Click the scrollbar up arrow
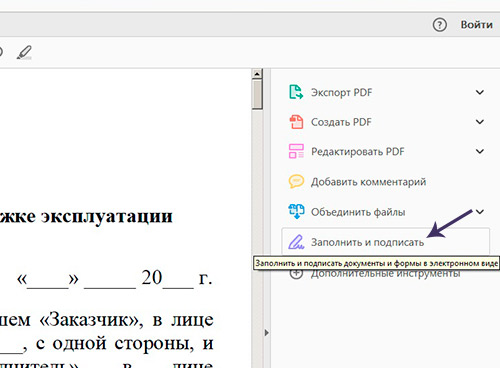This screenshot has width=500, height=368. coord(257,74)
